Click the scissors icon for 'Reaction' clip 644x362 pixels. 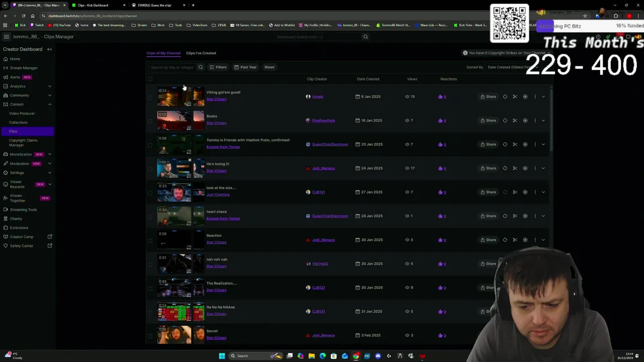(x=515, y=240)
